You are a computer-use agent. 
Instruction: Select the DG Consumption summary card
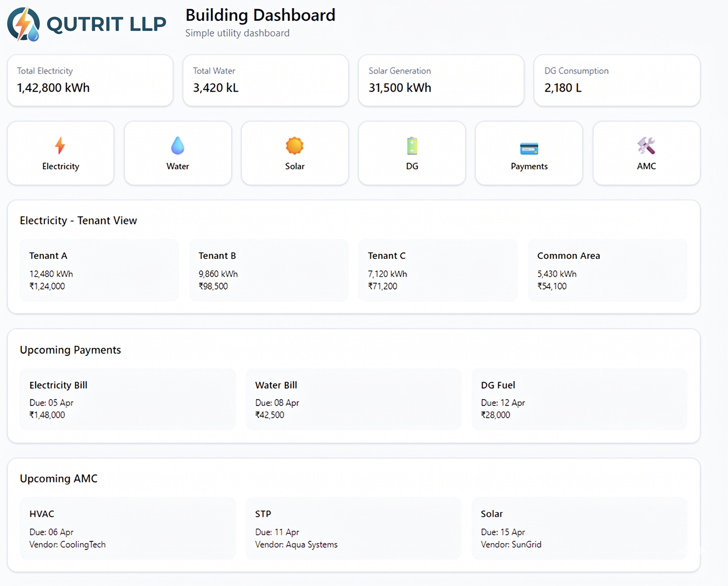(617, 81)
